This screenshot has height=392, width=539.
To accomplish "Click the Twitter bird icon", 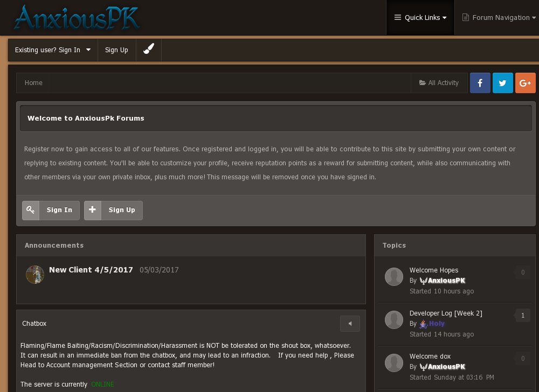I will tap(502, 83).
